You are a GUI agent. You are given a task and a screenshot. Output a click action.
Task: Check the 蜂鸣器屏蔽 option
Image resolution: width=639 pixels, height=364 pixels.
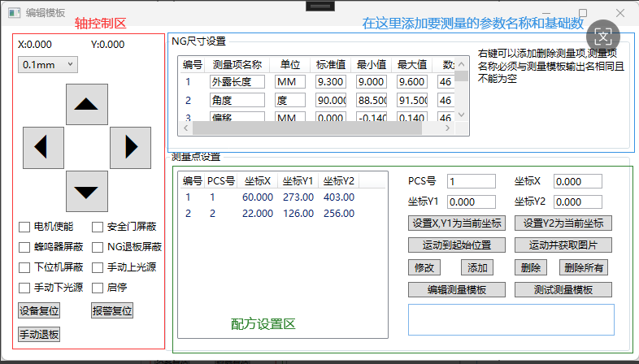25,247
